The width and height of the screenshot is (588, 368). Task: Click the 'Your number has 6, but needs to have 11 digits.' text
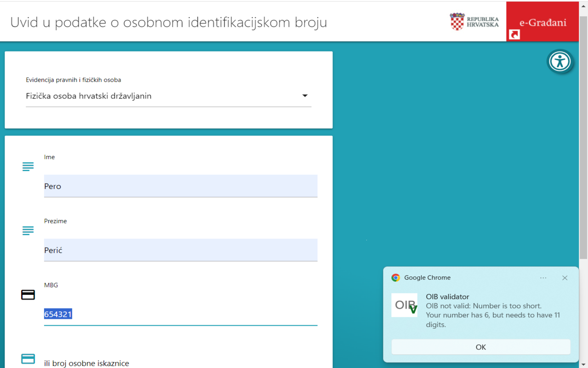point(493,320)
